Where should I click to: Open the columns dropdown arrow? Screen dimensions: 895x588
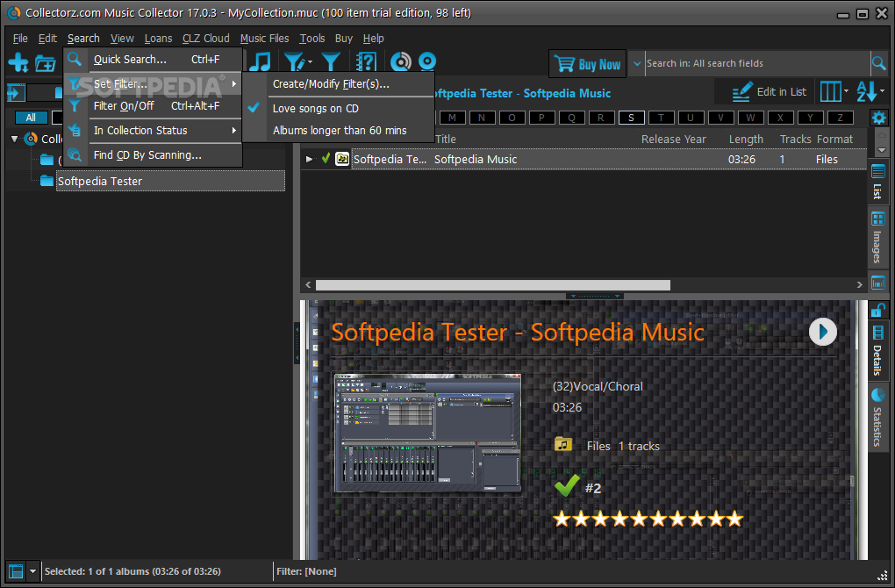click(846, 91)
